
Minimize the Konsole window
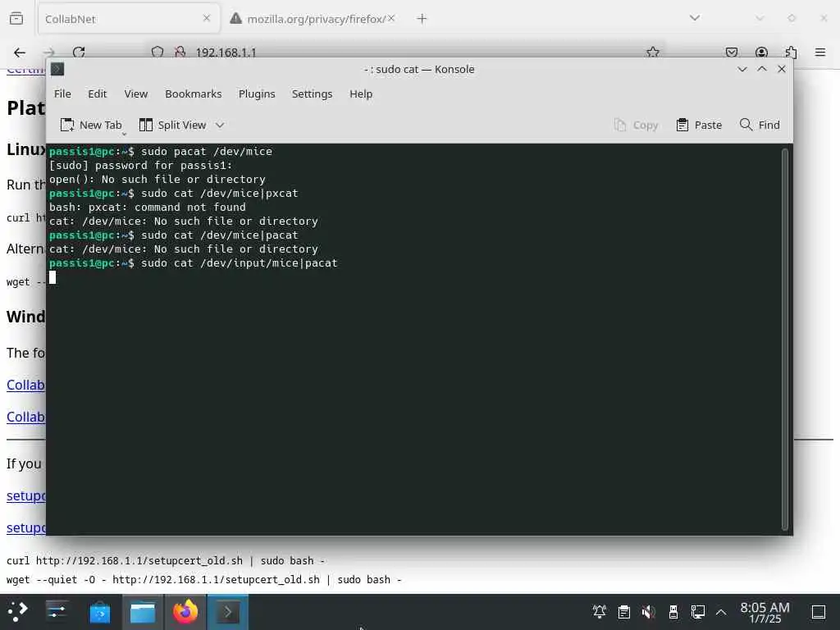click(x=742, y=69)
